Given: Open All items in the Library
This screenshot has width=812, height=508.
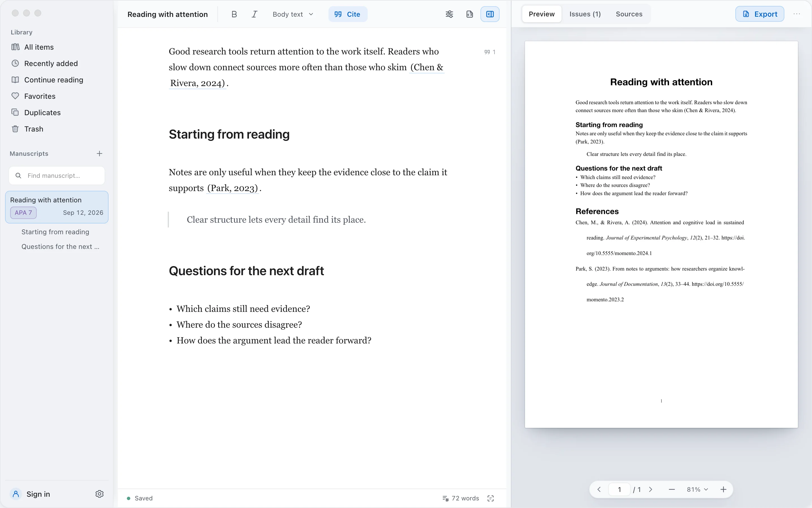Looking at the screenshot, I should tap(57, 47).
